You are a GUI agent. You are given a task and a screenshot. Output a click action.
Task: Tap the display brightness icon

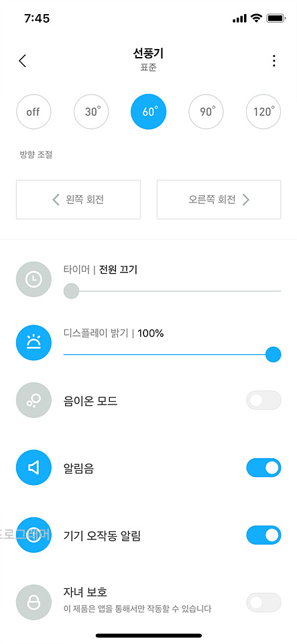pyautogui.click(x=34, y=341)
